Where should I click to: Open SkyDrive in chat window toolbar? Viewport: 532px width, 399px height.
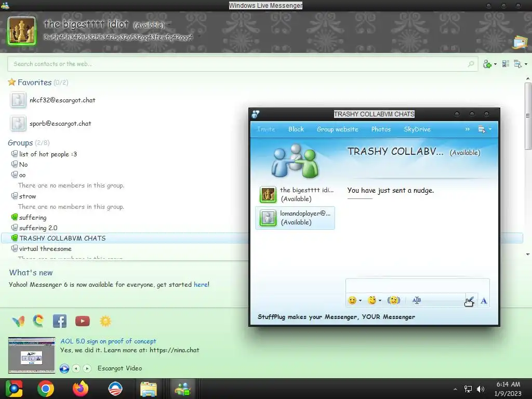coord(417,129)
